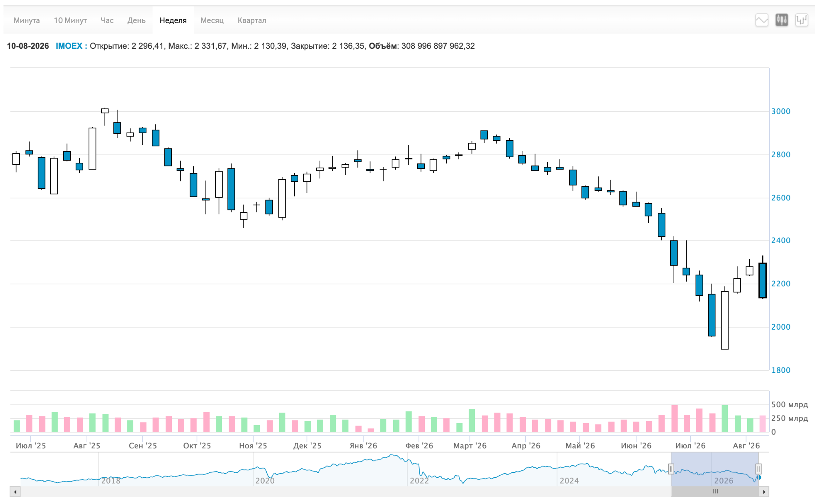The width and height of the screenshot is (820, 504).
Task: Click the right scroll arrow of navigator
Action: 764,492
